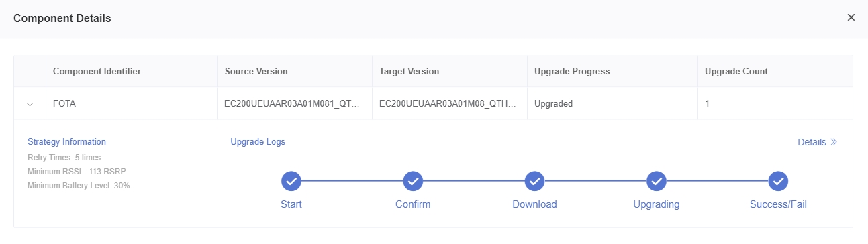Click the Upgrading step checkmark icon
This screenshot has height=244, width=868.
click(657, 181)
